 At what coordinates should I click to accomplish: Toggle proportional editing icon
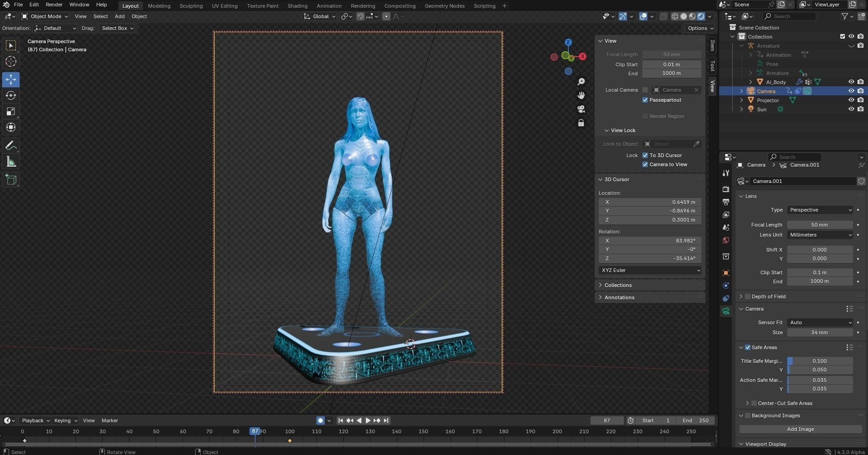tap(386, 16)
